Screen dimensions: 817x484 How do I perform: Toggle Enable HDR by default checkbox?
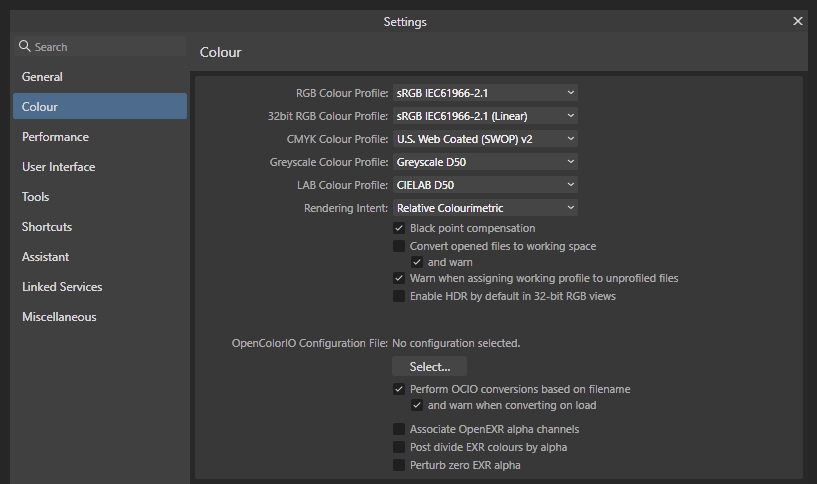pyautogui.click(x=399, y=296)
